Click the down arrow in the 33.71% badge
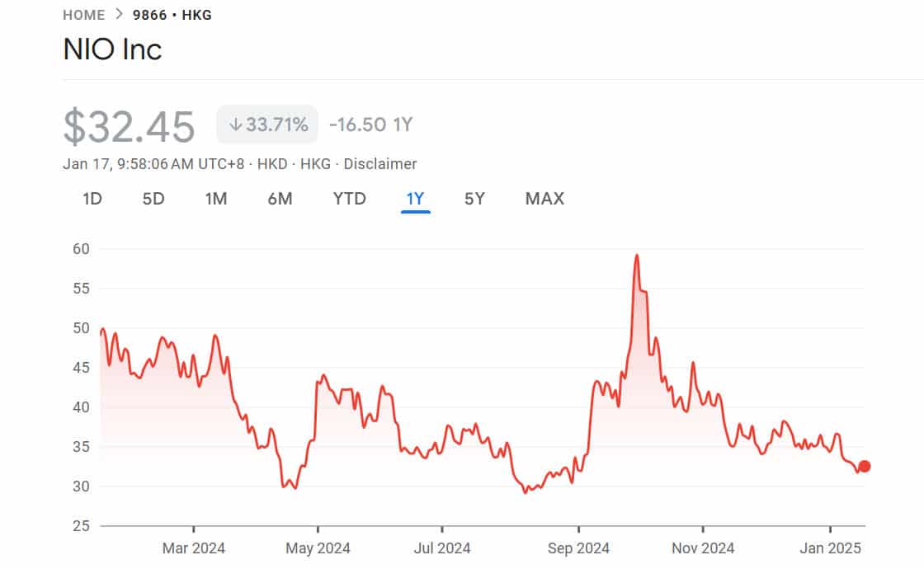Image resolution: width=924 pixels, height=569 pixels. point(236,125)
